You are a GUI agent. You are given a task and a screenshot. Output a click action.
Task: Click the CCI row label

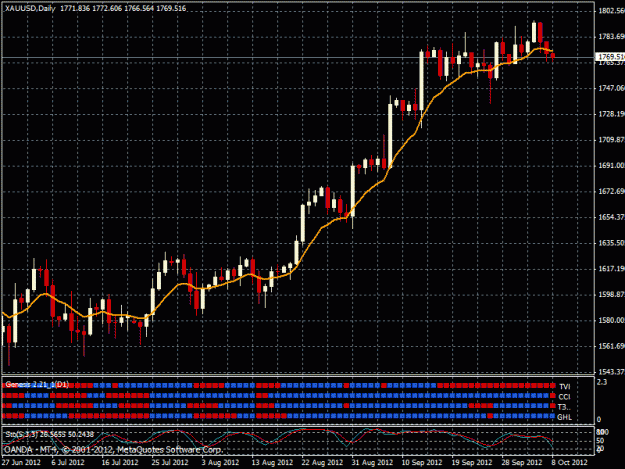coord(564,397)
